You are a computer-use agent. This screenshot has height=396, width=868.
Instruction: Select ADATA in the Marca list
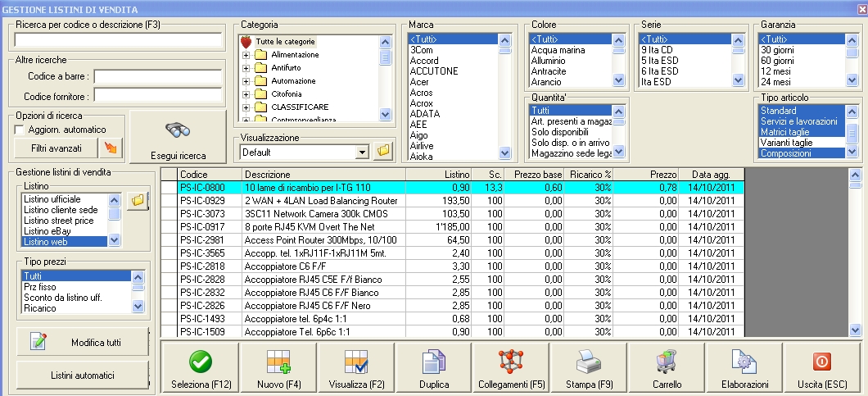click(453, 114)
